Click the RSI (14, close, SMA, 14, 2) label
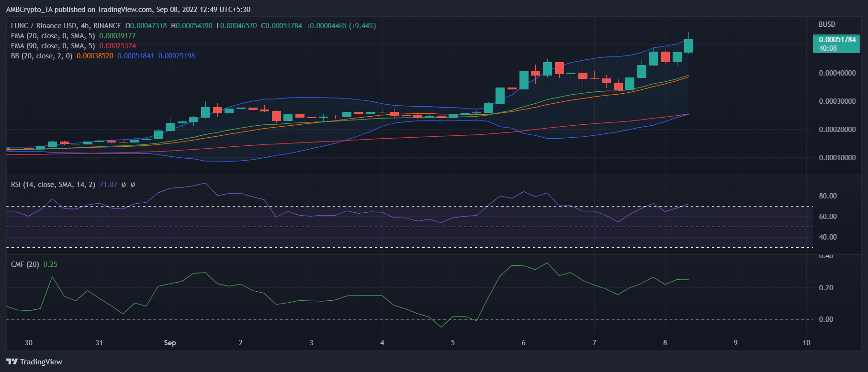Image resolution: width=868 pixels, height=372 pixels. 53,185
